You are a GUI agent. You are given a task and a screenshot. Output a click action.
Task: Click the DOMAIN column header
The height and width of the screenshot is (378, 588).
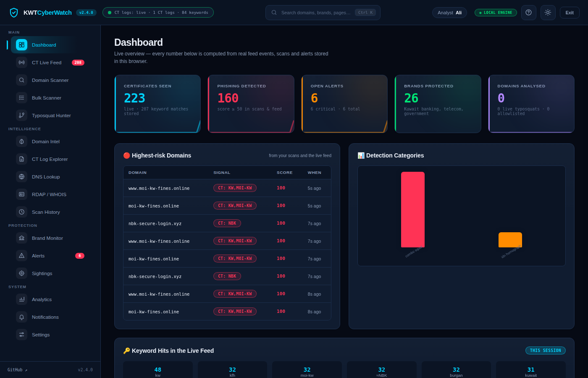click(137, 173)
